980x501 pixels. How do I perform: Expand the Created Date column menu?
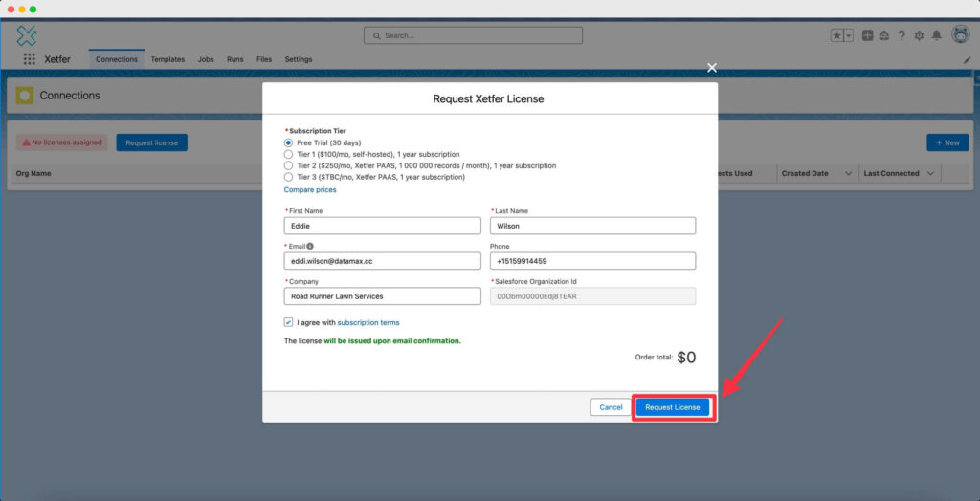[x=848, y=174]
